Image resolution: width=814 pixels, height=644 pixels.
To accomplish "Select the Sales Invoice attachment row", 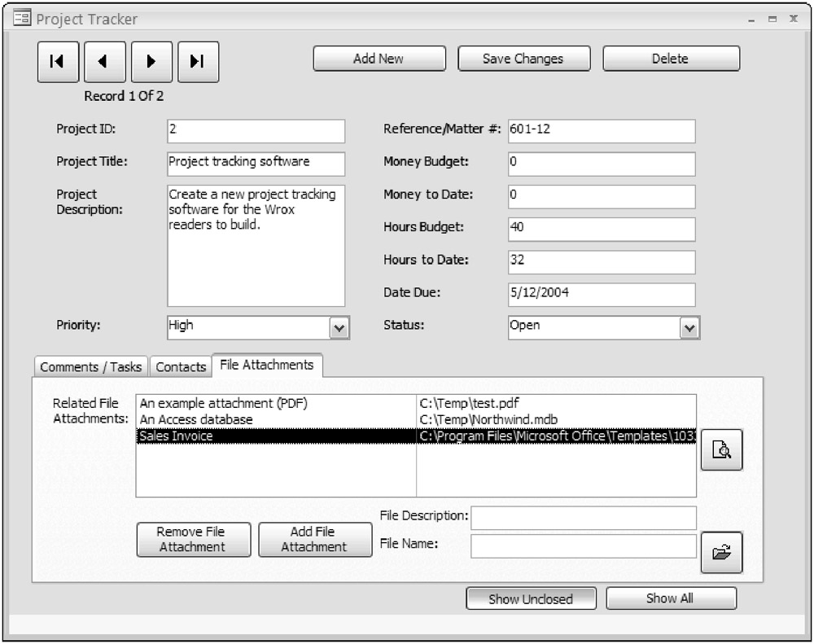I will tap(275, 436).
